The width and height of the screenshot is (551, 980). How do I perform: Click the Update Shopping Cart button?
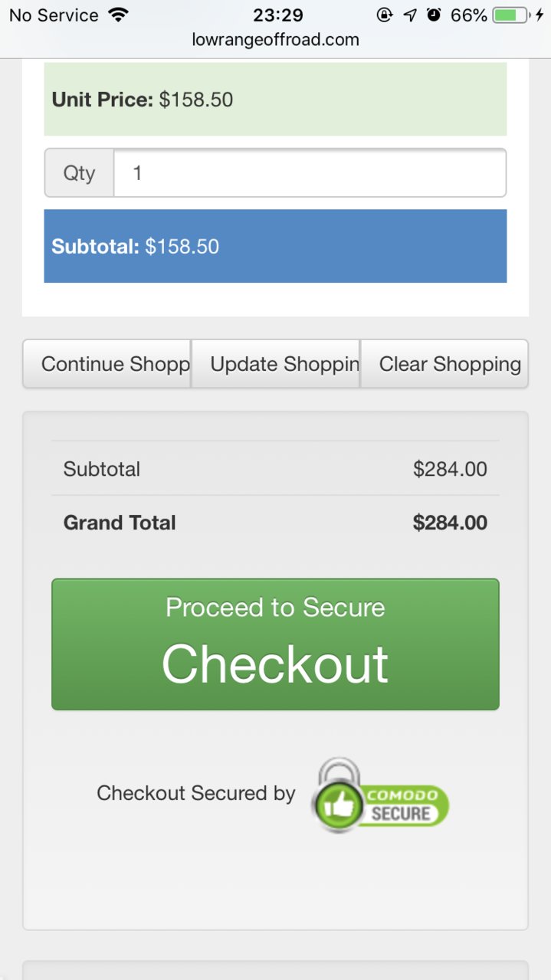point(275,364)
